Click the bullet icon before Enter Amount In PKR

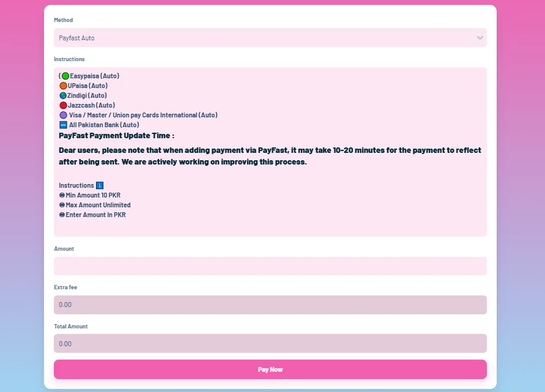click(x=62, y=215)
